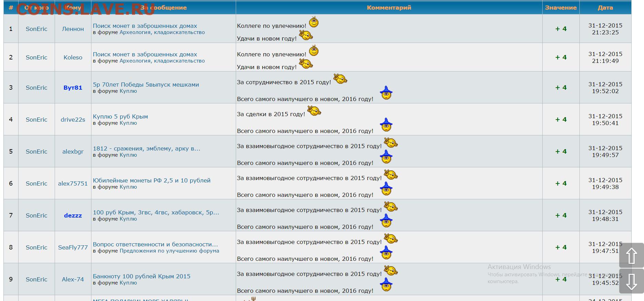This screenshot has width=644, height=301.
Task: Open SonEric profile in row 5
Action: tap(36, 152)
